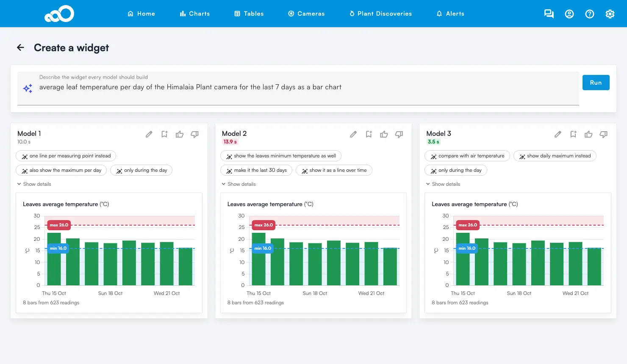Expand Show details for Model 3

(x=443, y=184)
